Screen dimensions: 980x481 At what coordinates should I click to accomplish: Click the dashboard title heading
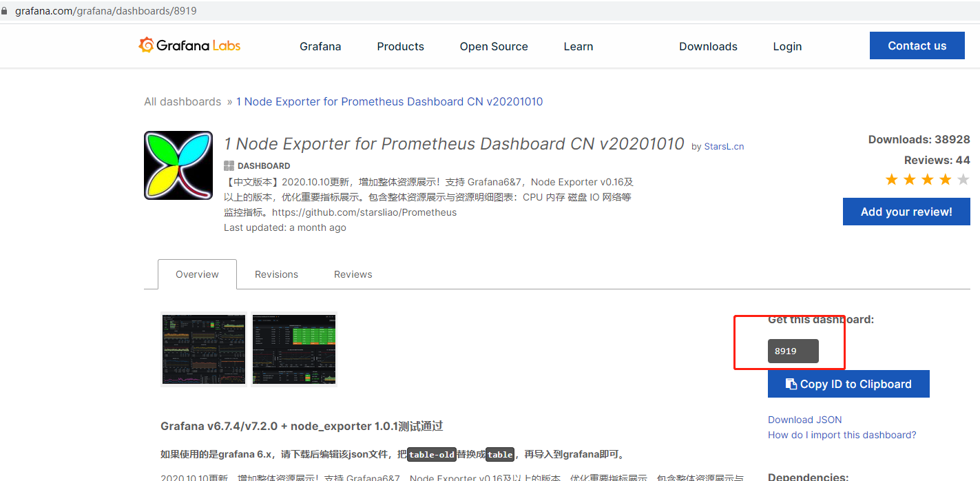(x=454, y=144)
